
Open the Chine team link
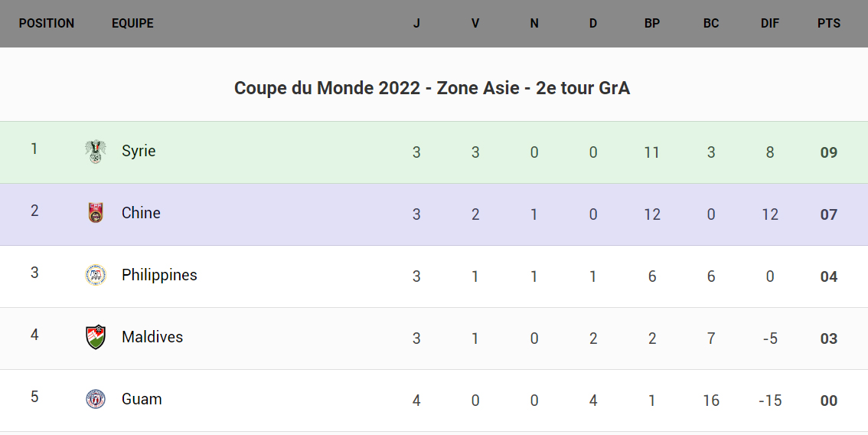coord(141,214)
